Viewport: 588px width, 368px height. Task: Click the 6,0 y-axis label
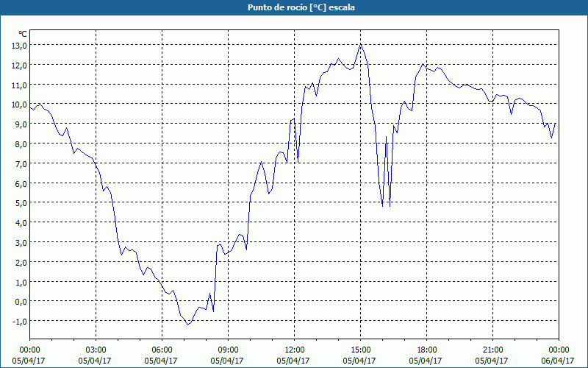click(21, 183)
